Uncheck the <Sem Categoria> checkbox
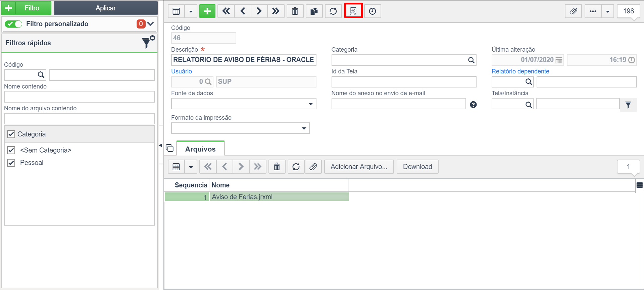 point(11,150)
